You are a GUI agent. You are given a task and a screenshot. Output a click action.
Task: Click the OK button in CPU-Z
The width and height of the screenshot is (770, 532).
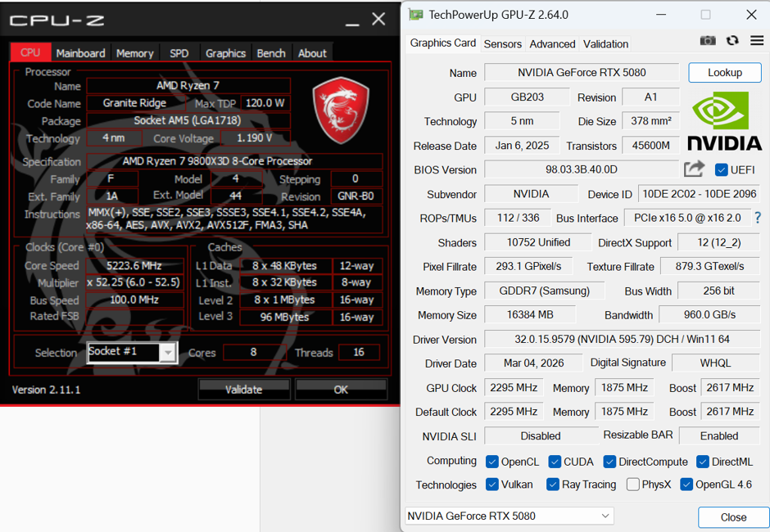click(341, 390)
